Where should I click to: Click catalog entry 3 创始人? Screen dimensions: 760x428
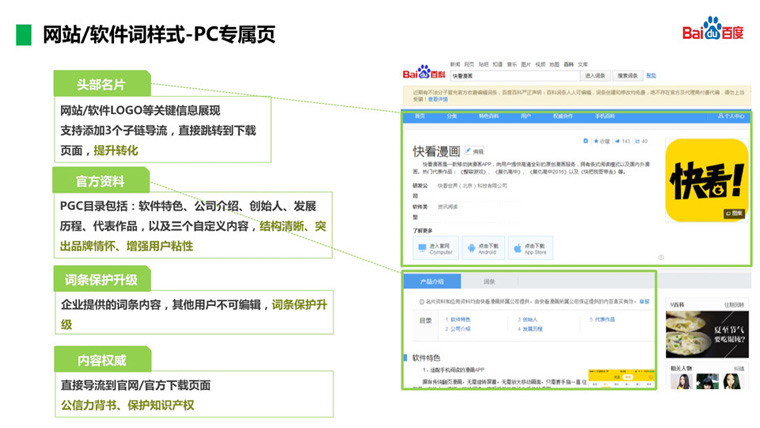pyautogui.click(x=527, y=319)
